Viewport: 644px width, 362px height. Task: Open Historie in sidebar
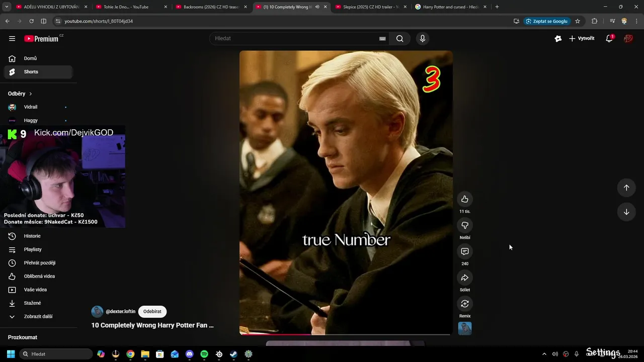38,236
